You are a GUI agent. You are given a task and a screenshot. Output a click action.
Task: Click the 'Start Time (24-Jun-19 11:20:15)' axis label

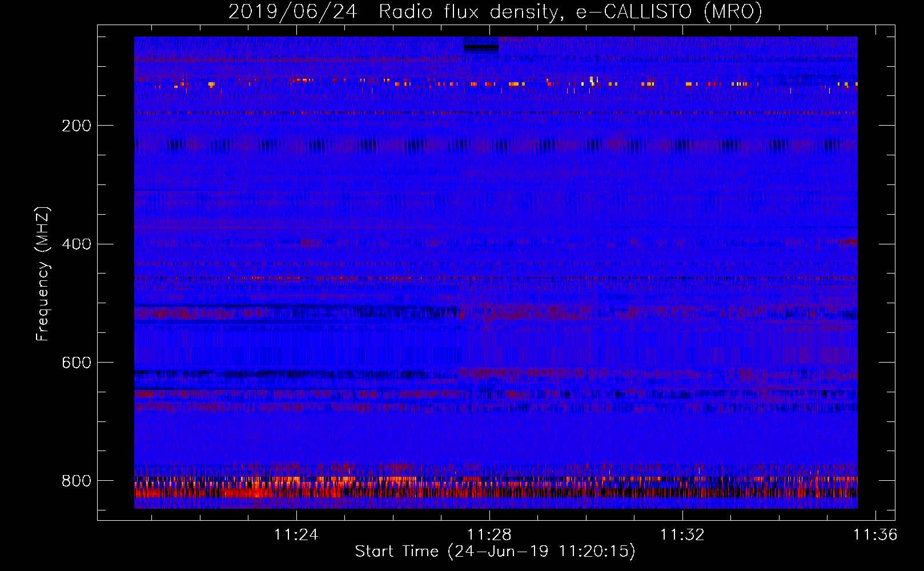point(495,552)
